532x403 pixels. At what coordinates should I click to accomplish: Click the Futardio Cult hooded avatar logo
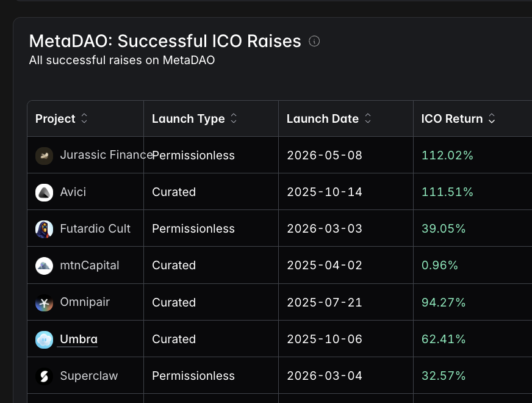(x=44, y=229)
